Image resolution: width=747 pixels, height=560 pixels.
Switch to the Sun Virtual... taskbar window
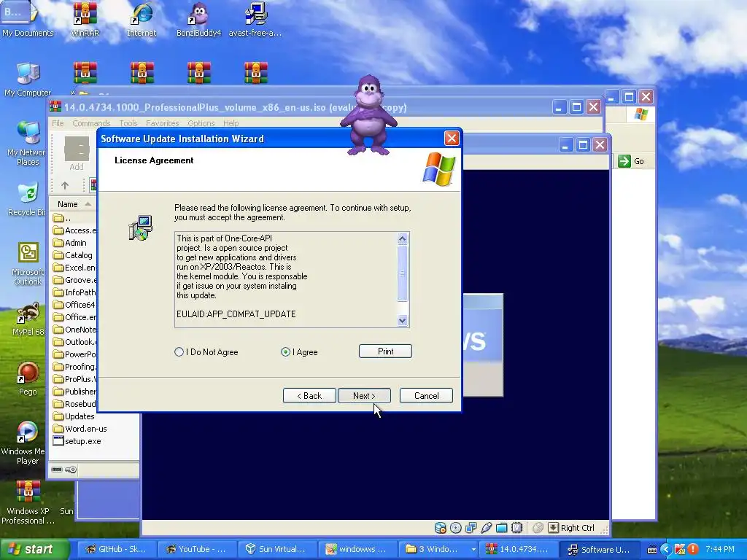pyautogui.click(x=276, y=550)
